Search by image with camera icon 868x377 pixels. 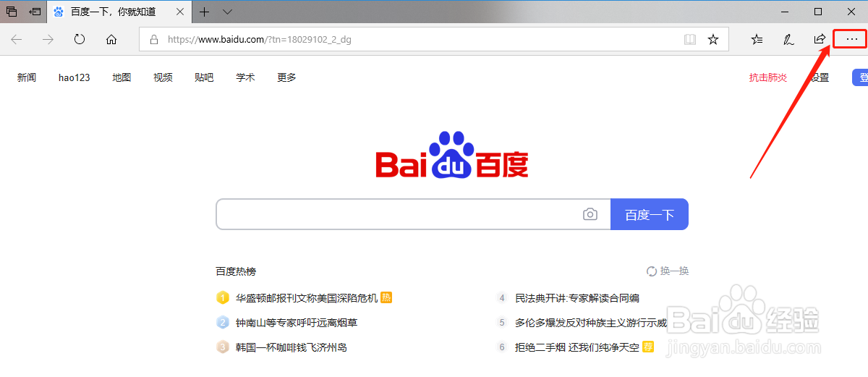tap(591, 214)
